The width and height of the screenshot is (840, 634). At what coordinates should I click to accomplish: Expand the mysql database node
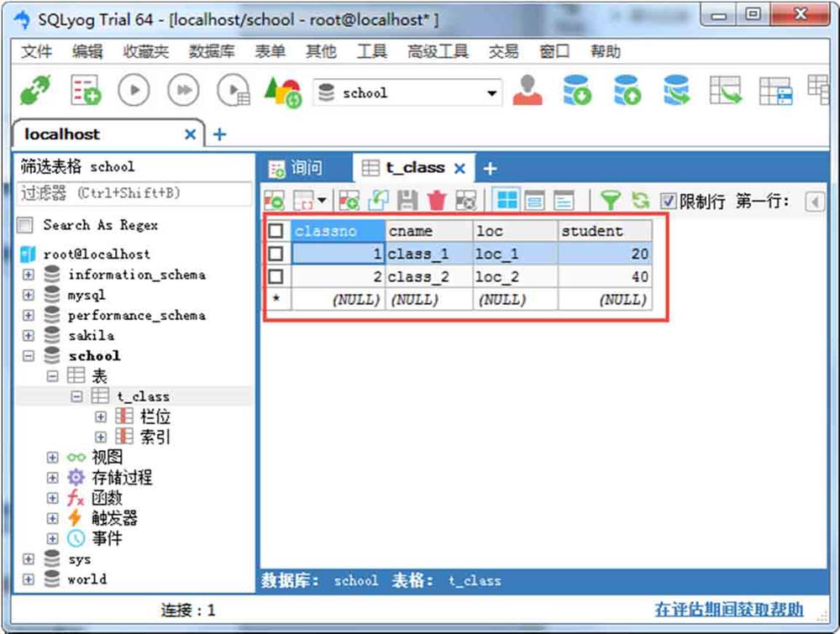(29, 295)
